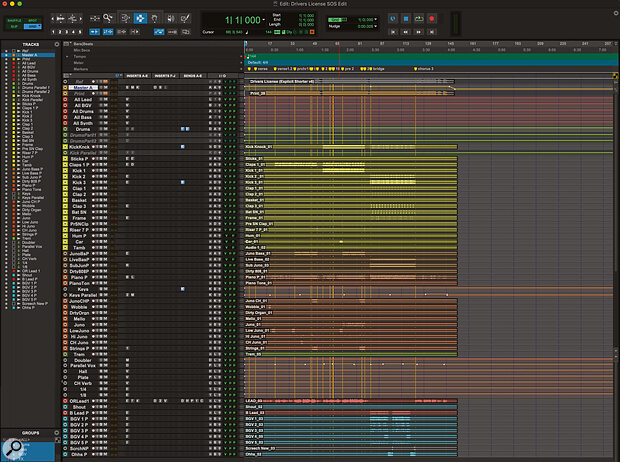
Task: Select the Master A track name
Action: pos(83,87)
